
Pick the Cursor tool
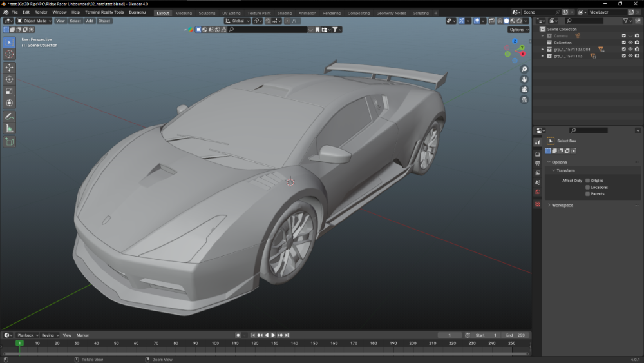(x=10, y=54)
